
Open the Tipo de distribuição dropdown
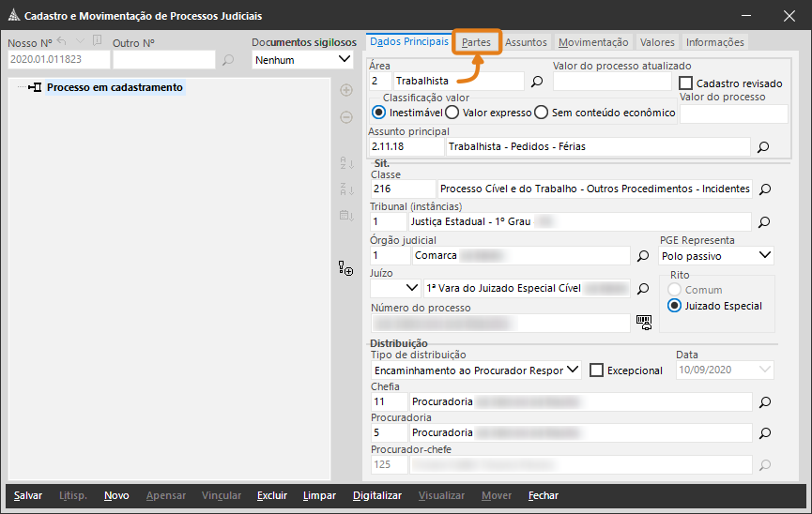(477, 370)
